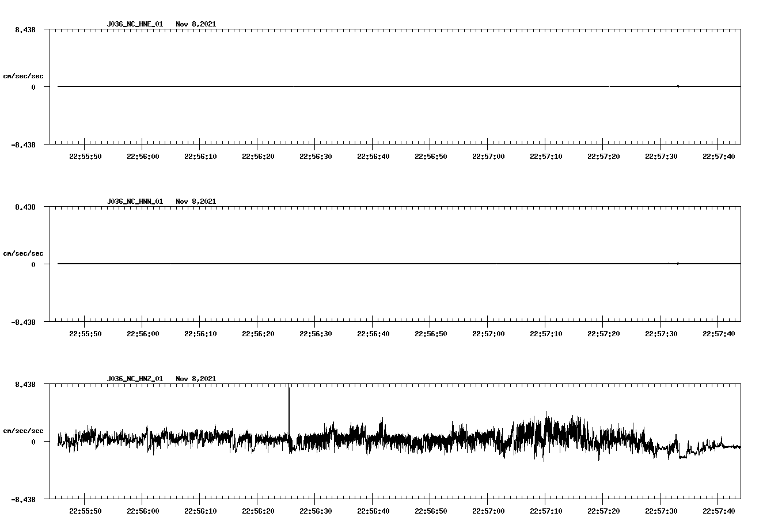782x532 pixels.
Task: Click the 22:56:50 time label under the HNZ plot
Action: coord(431,511)
